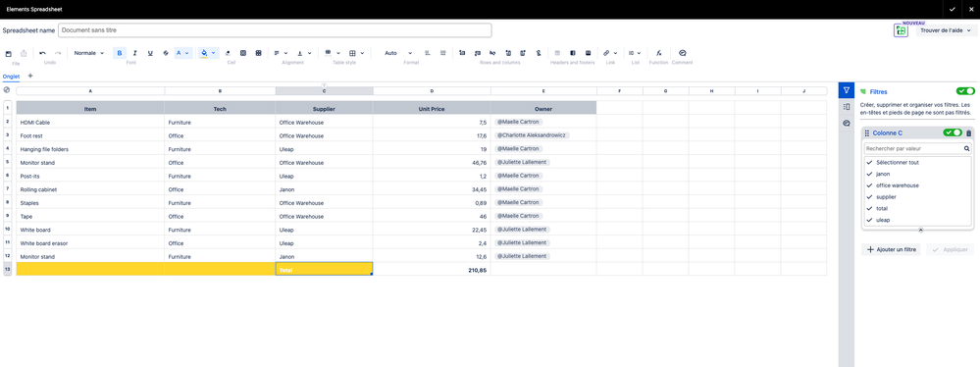
Task: Open the Normale text style dropdown
Action: [x=89, y=53]
